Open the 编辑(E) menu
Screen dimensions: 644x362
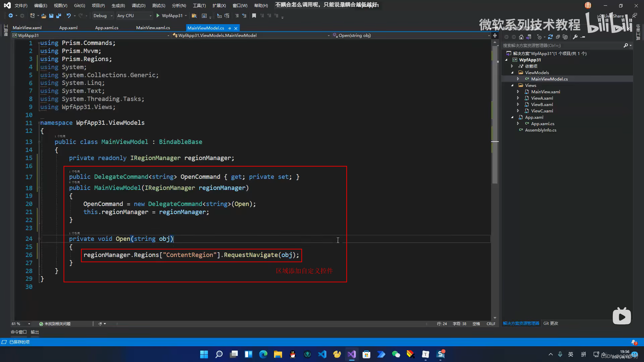pos(41,5)
